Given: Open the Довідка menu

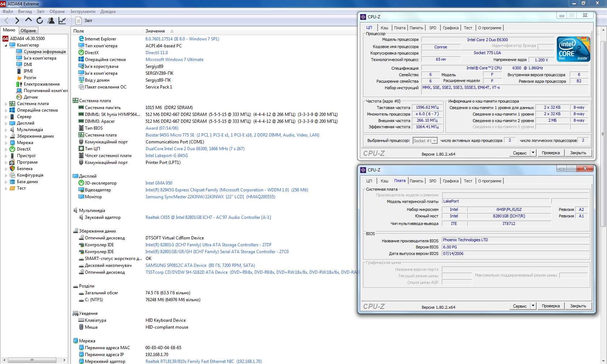Looking at the screenshot, I should tap(108, 12).
